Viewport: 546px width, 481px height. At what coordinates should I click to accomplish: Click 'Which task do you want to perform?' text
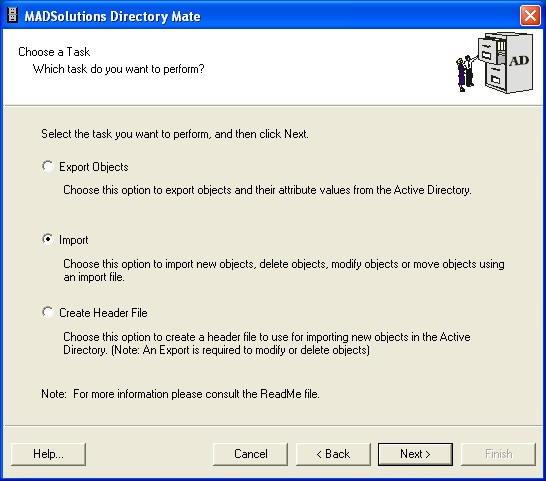[118, 69]
